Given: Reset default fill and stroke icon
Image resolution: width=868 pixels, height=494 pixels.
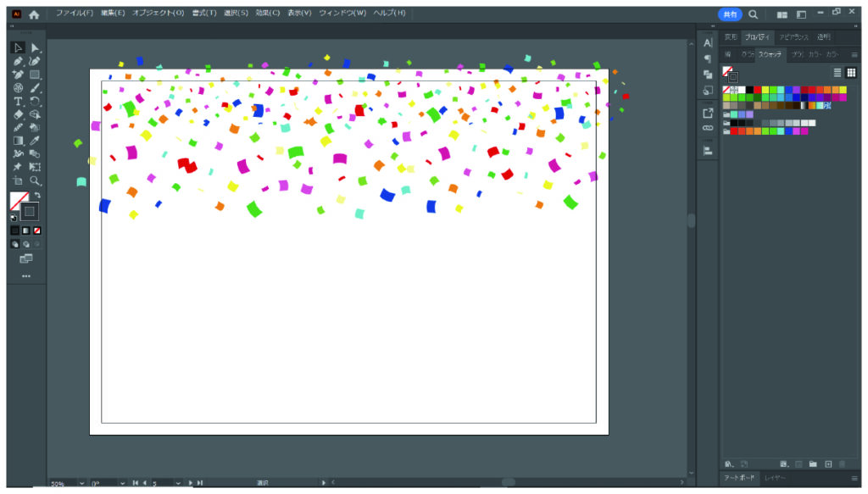Looking at the screenshot, I should click(x=14, y=218).
